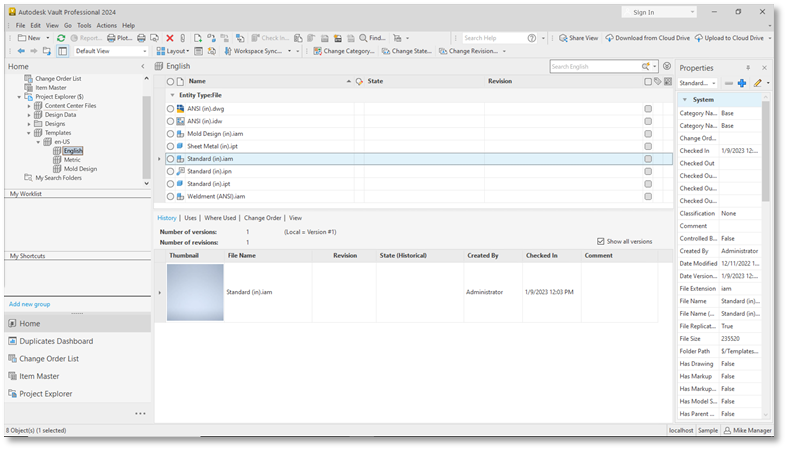Click the blue Back arrow icon

click(x=21, y=51)
